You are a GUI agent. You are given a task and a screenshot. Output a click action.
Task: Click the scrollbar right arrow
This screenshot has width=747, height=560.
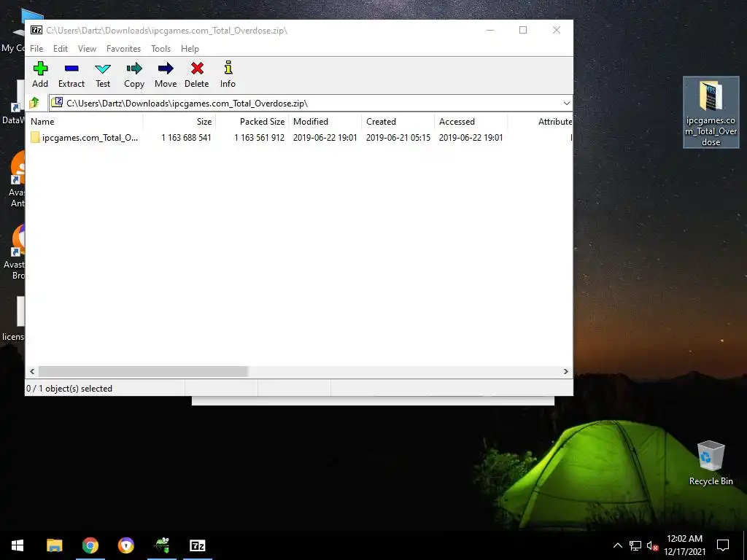[x=566, y=371]
